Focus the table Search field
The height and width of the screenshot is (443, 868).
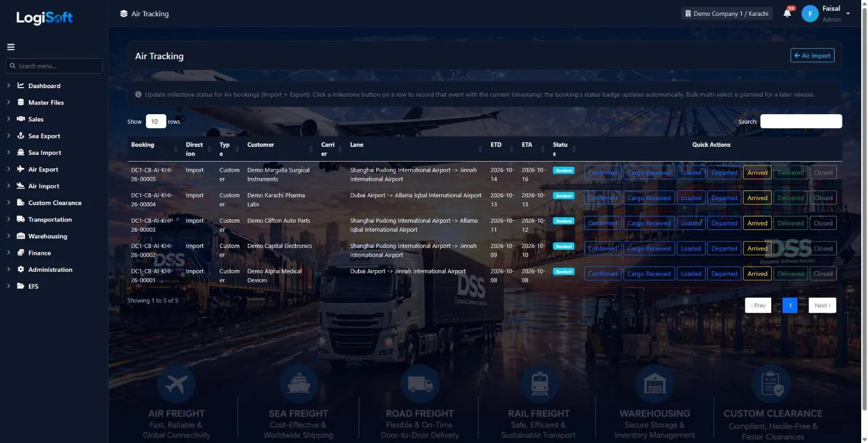click(x=801, y=121)
